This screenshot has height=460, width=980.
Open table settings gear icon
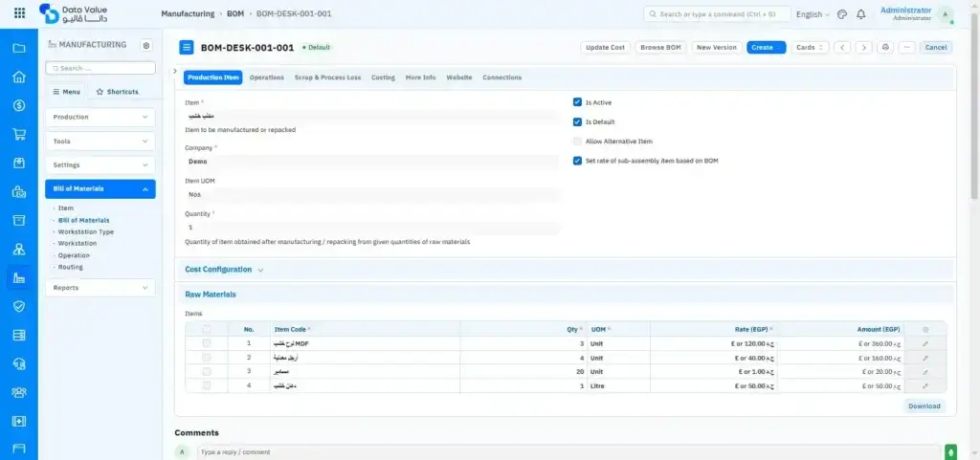[924, 329]
